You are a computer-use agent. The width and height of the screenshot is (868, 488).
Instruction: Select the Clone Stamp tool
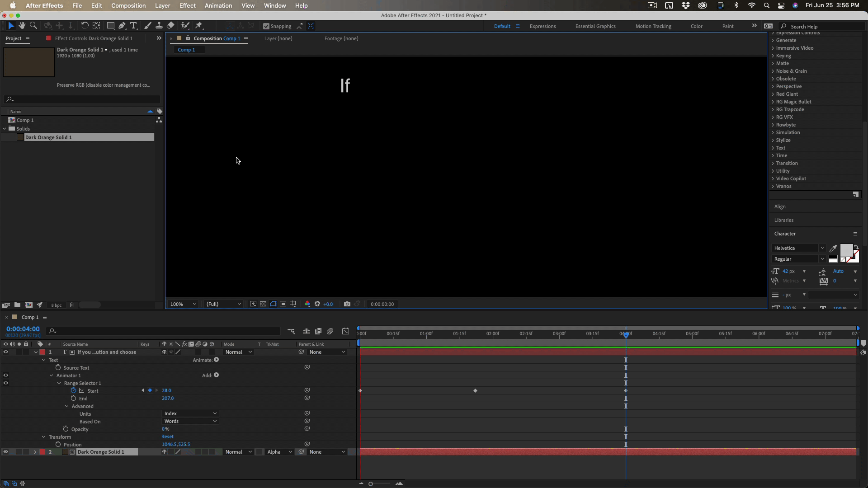pos(159,26)
